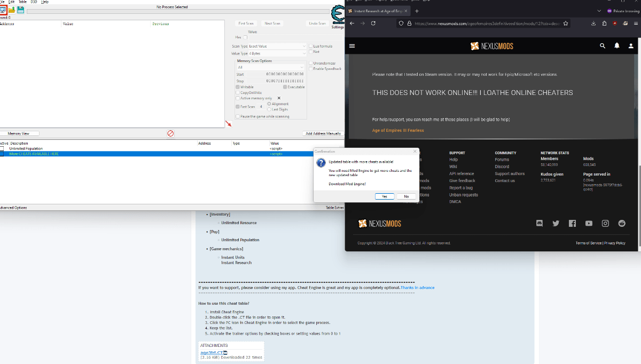The width and height of the screenshot is (641, 364).
Task: Enable Pause the game while scanning
Action: (x=238, y=116)
